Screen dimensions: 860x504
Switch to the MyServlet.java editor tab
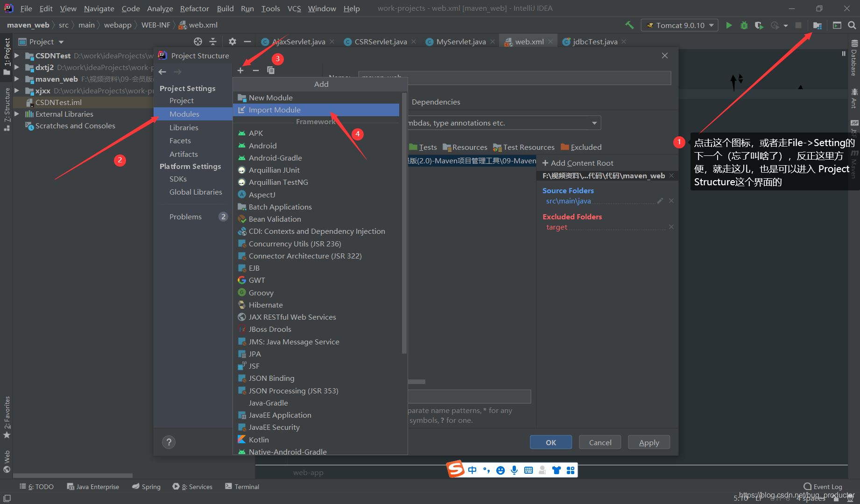coord(460,42)
